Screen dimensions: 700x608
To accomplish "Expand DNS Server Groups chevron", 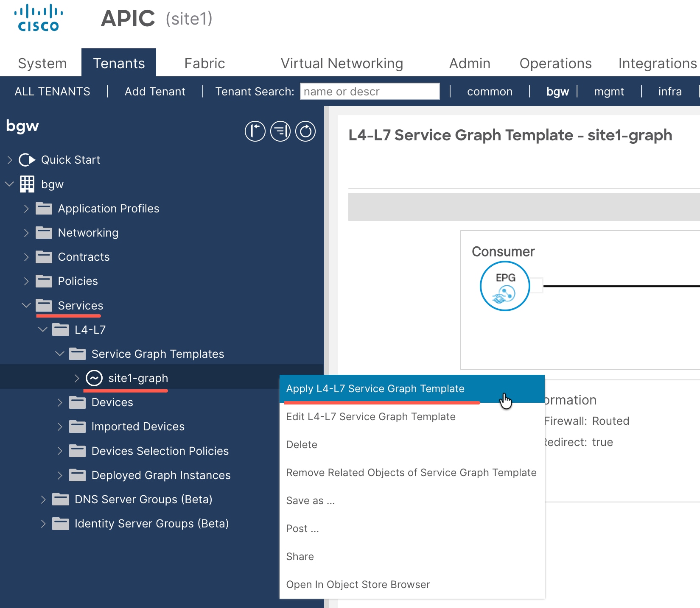I will point(43,499).
